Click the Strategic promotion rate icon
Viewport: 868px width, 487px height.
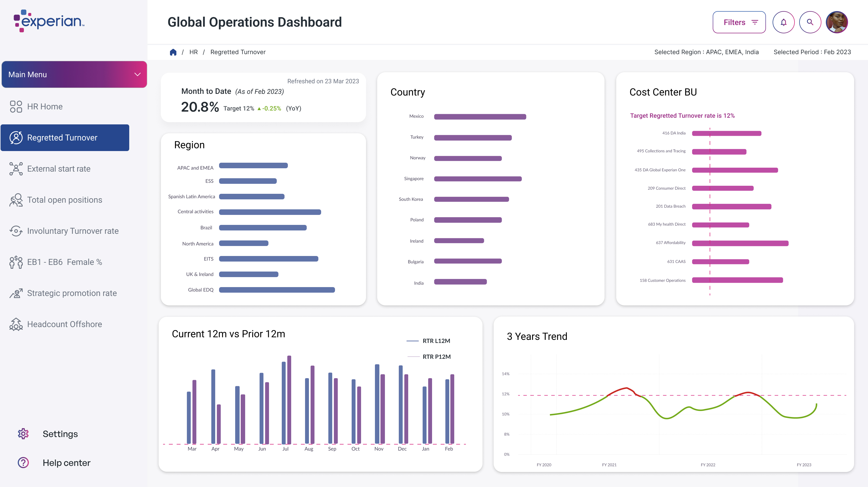[16, 293]
